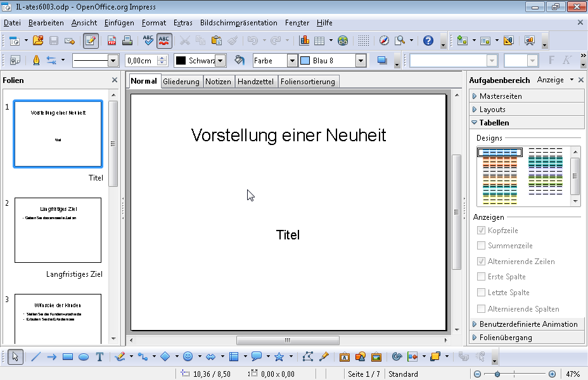The image size is (588, 380).
Task: Click the line width 0,00cm field
Action: pyautogui.click(x=141, y=61)
